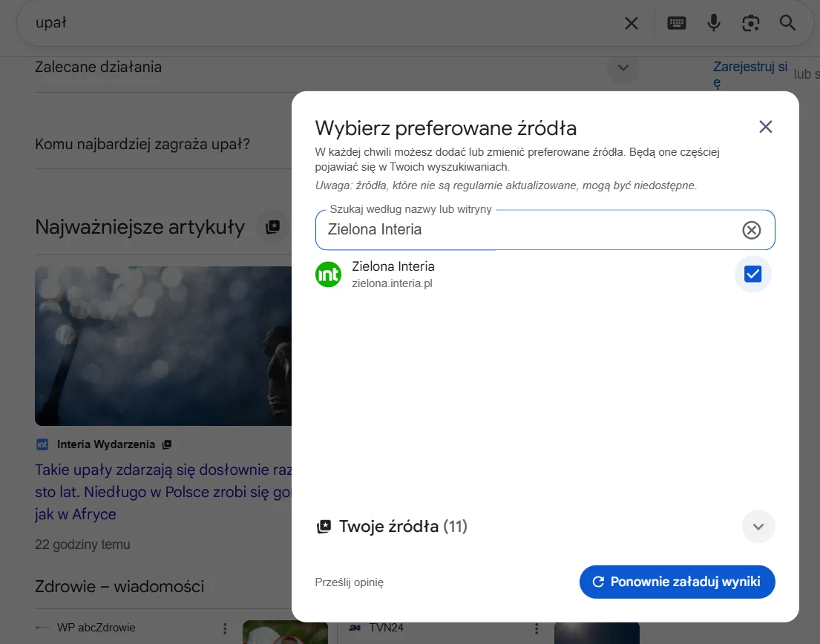The image size is (820, 644).
Task: Expand Zalecane działania section chevron
Action: (x=623, y=68)
